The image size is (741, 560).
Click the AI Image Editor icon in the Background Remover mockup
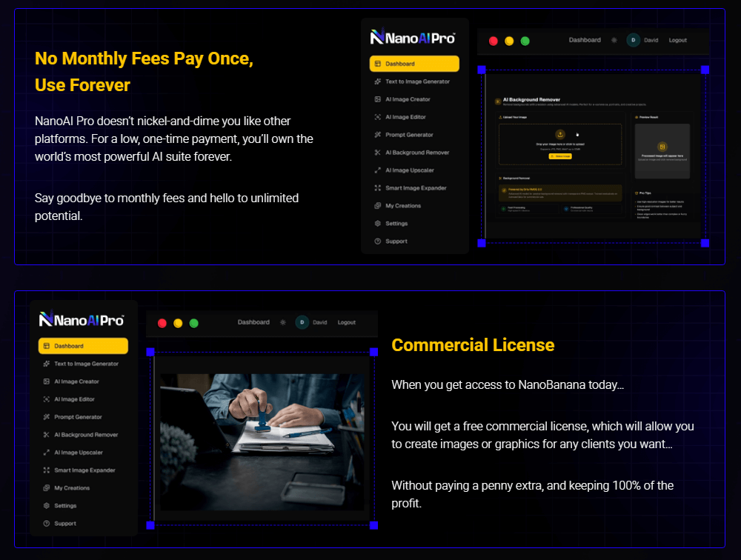point(377,117)
